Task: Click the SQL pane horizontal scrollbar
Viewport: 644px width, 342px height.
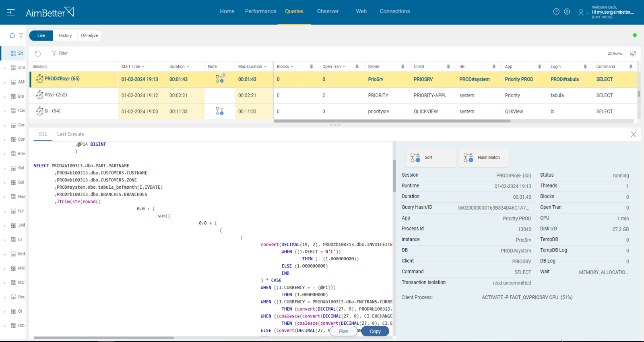Action: [104, 338]
